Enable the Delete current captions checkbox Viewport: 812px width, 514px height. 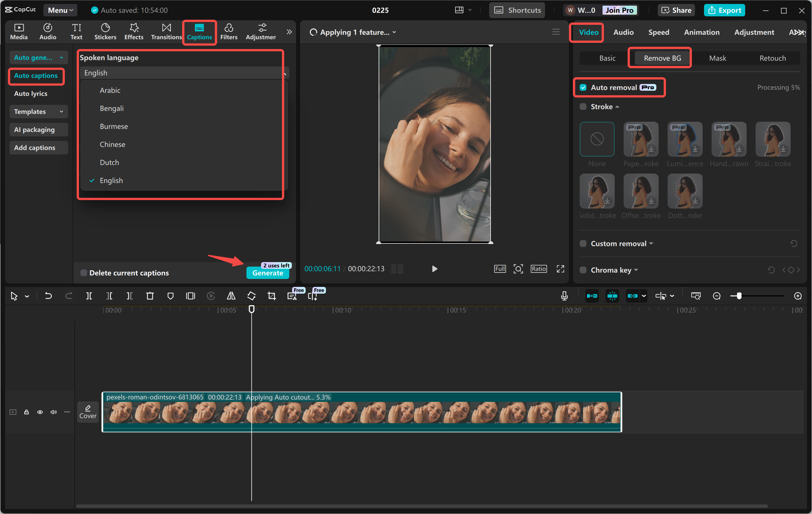84,273
